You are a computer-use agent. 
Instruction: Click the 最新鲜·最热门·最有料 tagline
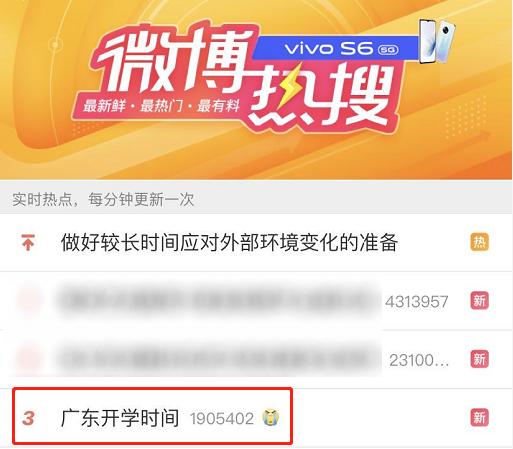pyautogui.click(x=161, y=106)
